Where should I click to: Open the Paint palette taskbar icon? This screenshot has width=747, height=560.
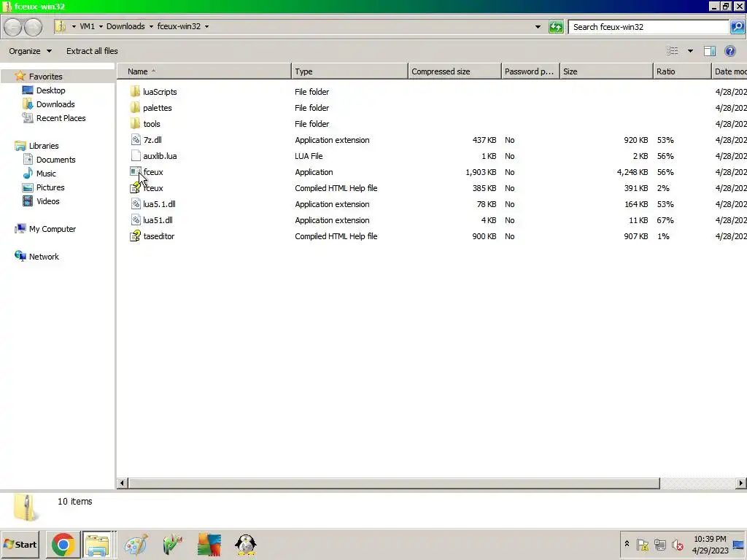(136, 544)
